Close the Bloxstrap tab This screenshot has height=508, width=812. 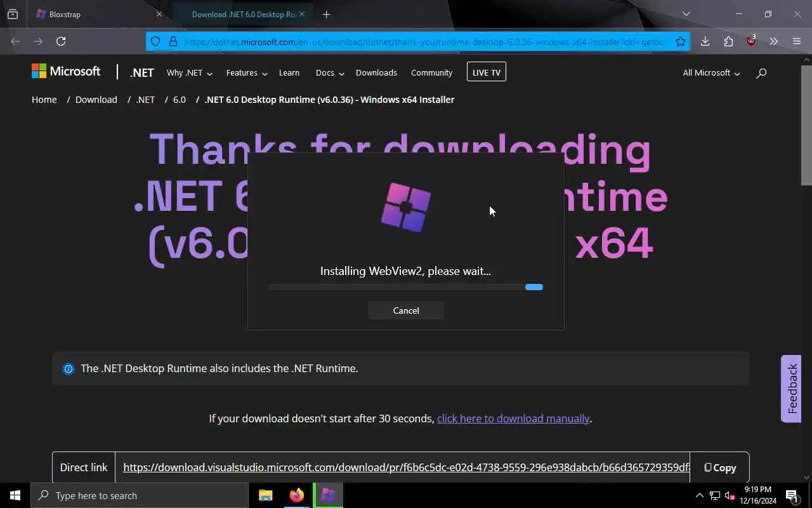pos(159,14)
